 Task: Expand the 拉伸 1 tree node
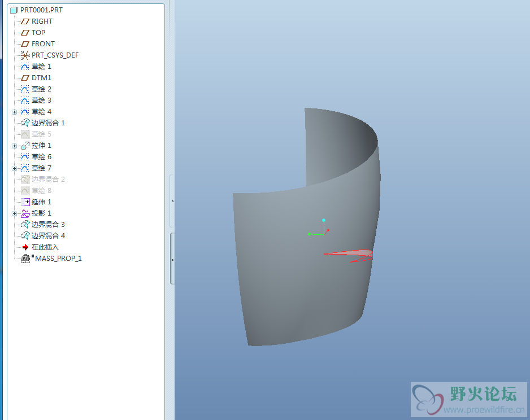14,146
